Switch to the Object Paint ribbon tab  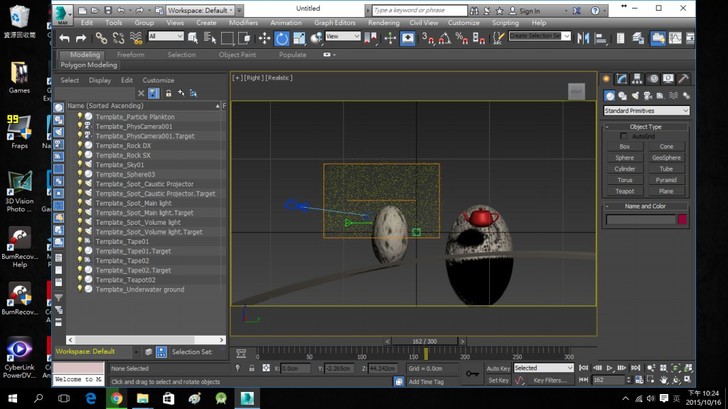tap(237, 55)
